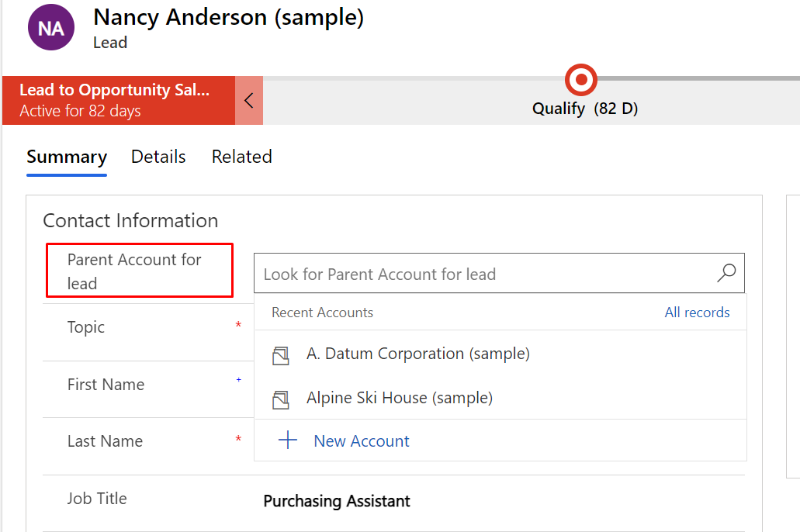Click the magnifier search icon in lookup
The image size is (800, 532).
point(726,273)
